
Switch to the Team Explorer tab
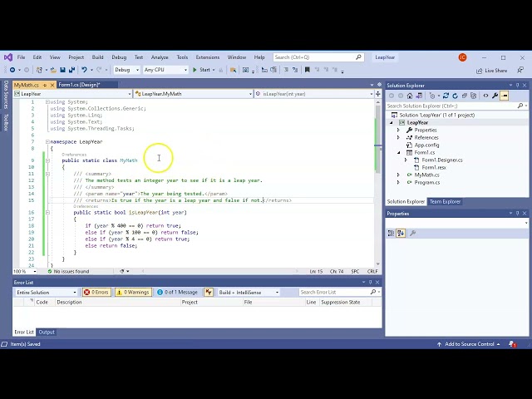tap(445, 201)
